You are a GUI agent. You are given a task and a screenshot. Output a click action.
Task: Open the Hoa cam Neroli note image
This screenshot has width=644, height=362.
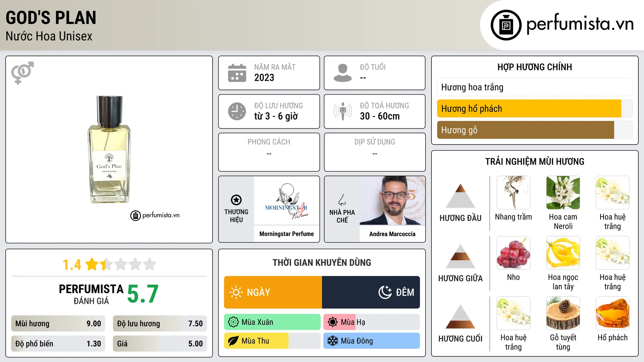tap(563, 193)
